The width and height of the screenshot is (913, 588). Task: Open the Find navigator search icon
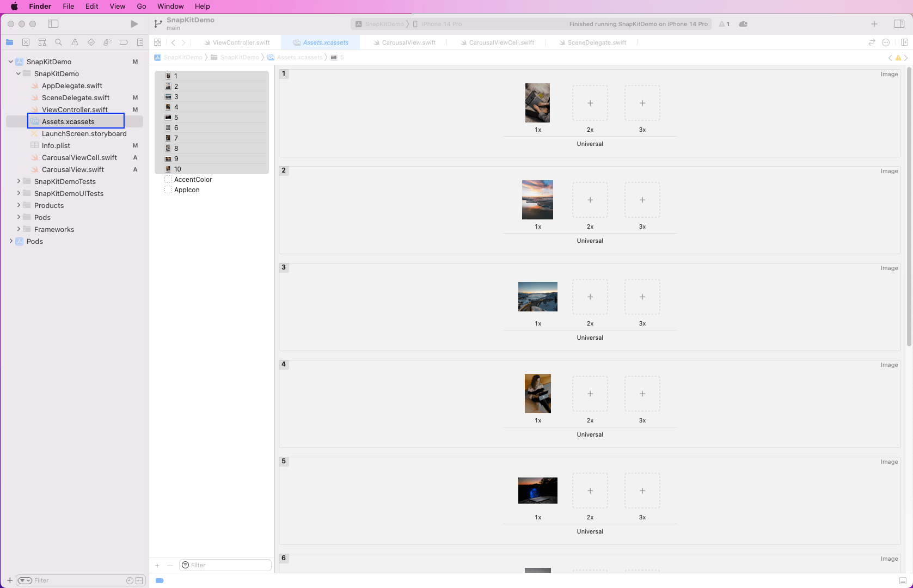click(x=58, y=42)
